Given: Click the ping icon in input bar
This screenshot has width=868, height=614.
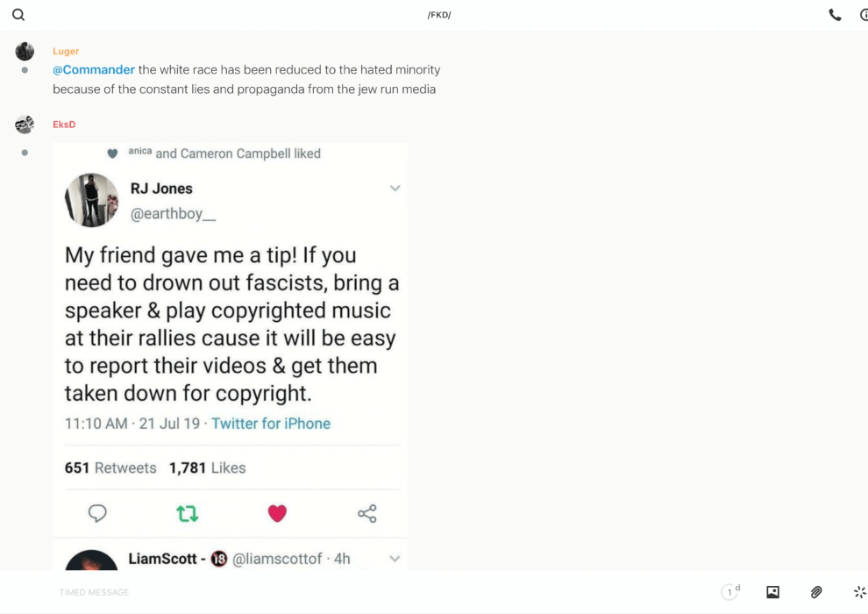Looking at the screenshot, I should pos(859,592).
